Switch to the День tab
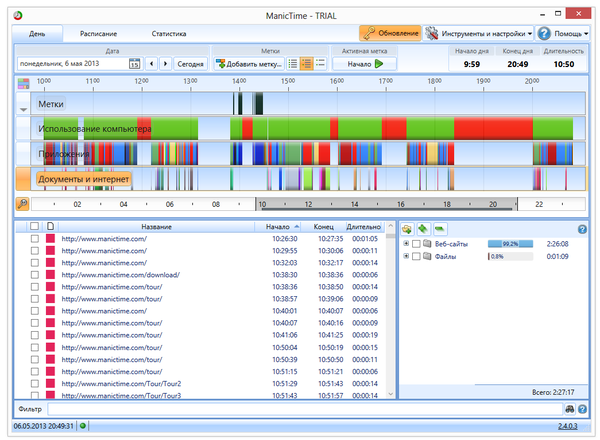 click(37, 34)
